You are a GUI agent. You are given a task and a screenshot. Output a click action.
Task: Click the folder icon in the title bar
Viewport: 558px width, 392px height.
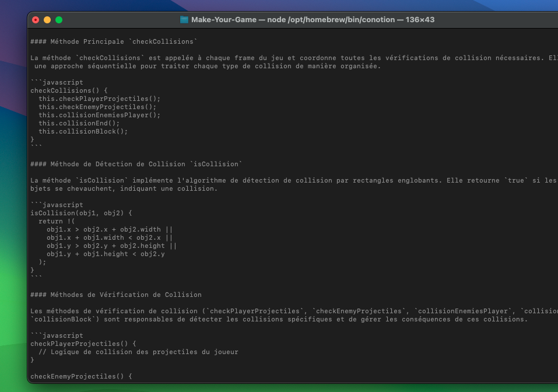click(184, 20)
